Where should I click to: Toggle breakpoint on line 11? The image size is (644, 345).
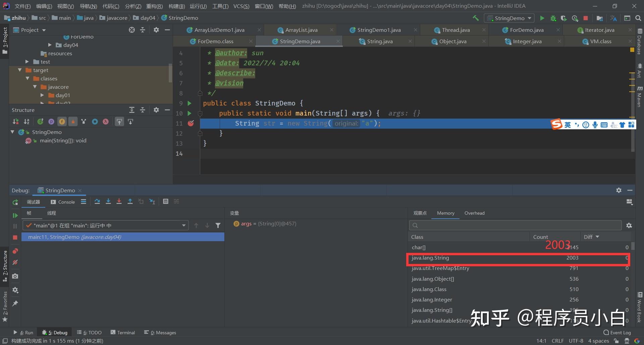tap(191, 123)
